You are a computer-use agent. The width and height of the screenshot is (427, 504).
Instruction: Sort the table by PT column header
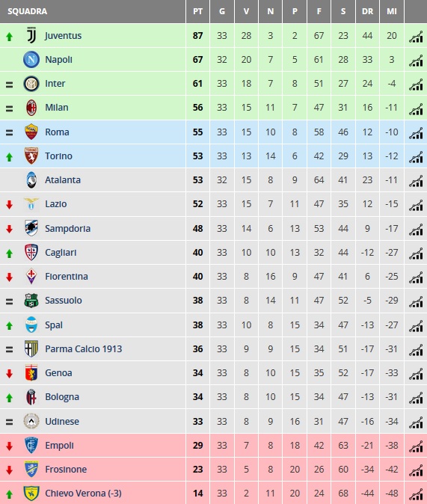click(x=197, y=11)
